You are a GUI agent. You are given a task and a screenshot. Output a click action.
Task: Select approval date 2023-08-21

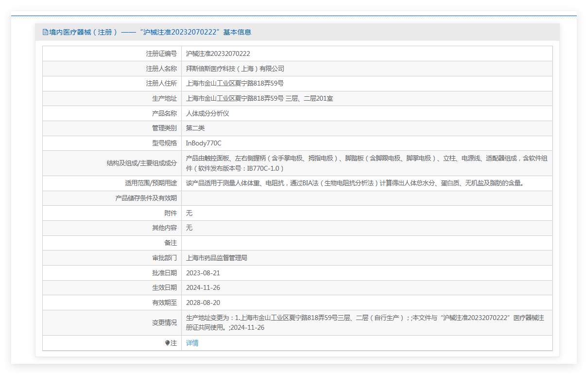(203, 273)
